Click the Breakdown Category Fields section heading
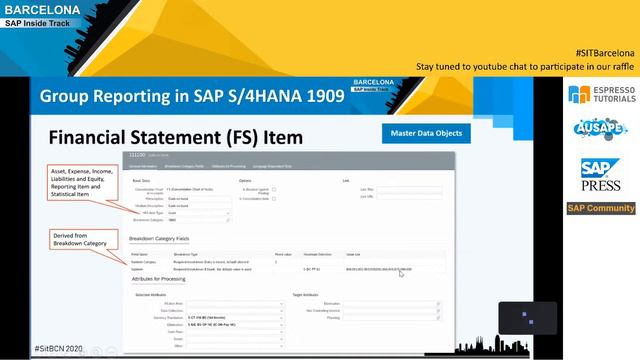This screenshot has height=360, width=640. [159, 238]
